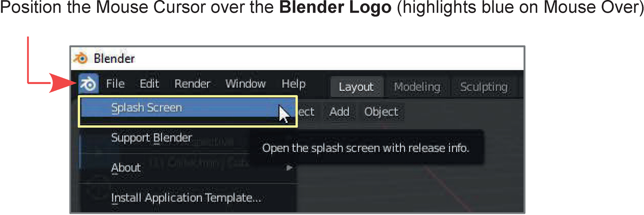Open the partially hidden Select menu
This screenshot has height=215, width=644.
(305, 112)
